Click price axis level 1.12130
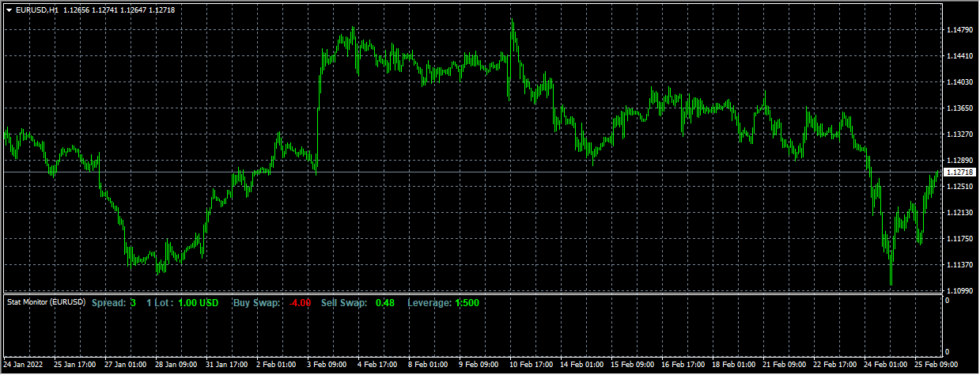The height and width of the screenshot is (375, 980). tap(959, 213)
